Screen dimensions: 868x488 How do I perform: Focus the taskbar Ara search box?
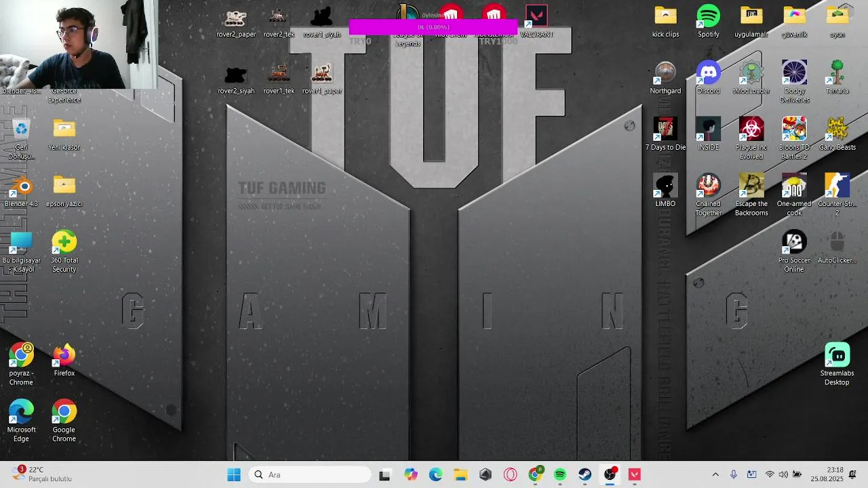pyautogui.click(x=310, y=474)
